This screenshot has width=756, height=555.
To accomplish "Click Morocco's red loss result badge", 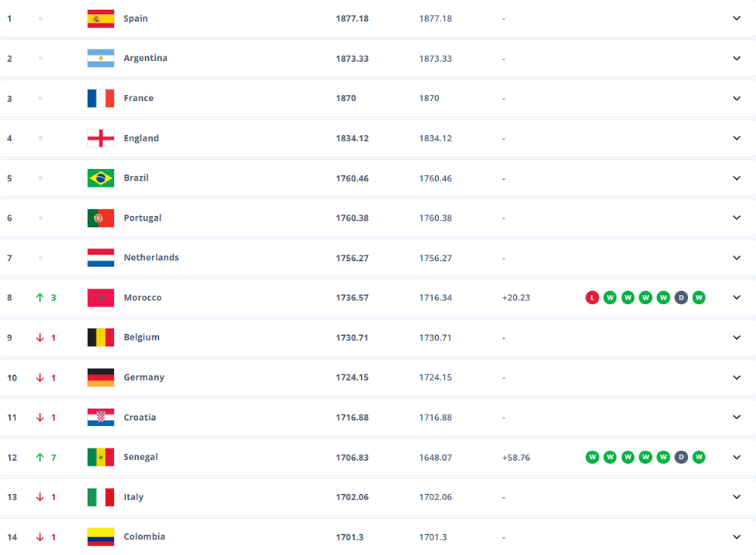I will (592, 298).
